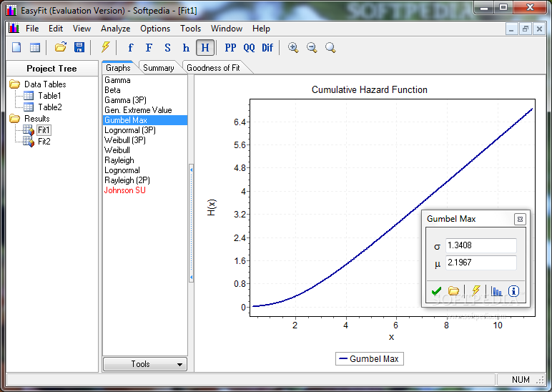Image resolution: width=552 pixels, height=392 pixels.
Task: Click the vertical splitter collapse handle
Action: coord(191,223)
